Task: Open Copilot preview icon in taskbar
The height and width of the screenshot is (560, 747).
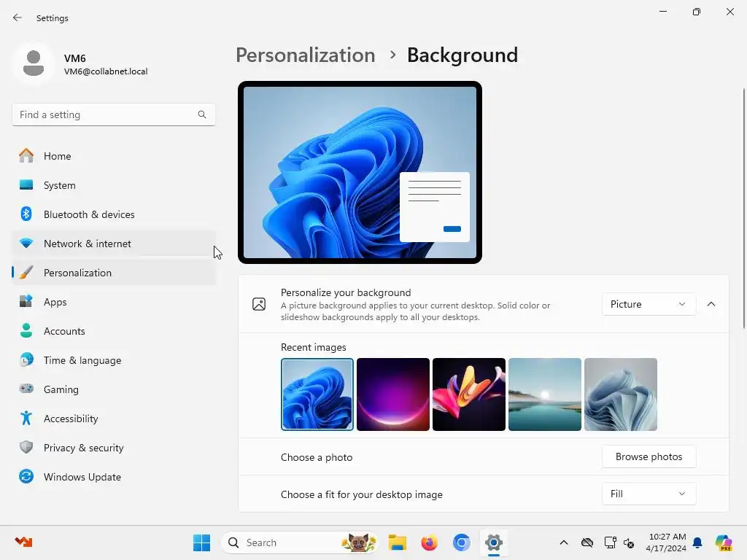Action: (x=724, y=542)
